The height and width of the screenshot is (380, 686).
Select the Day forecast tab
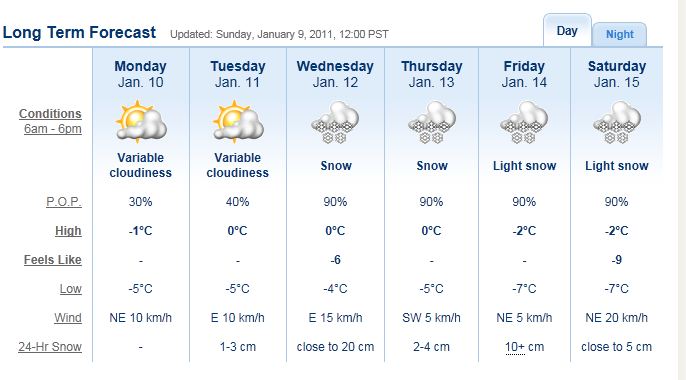point(567,31)
